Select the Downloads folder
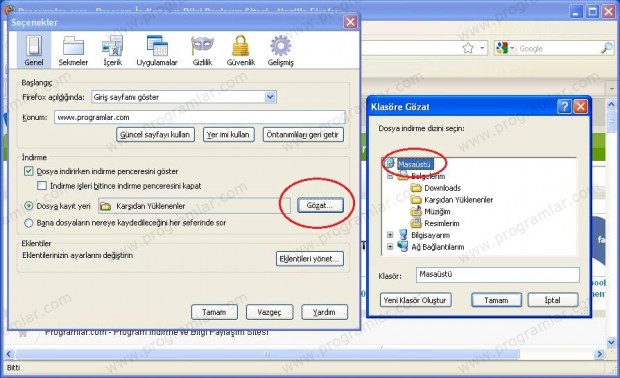 [x=442, y=188]
